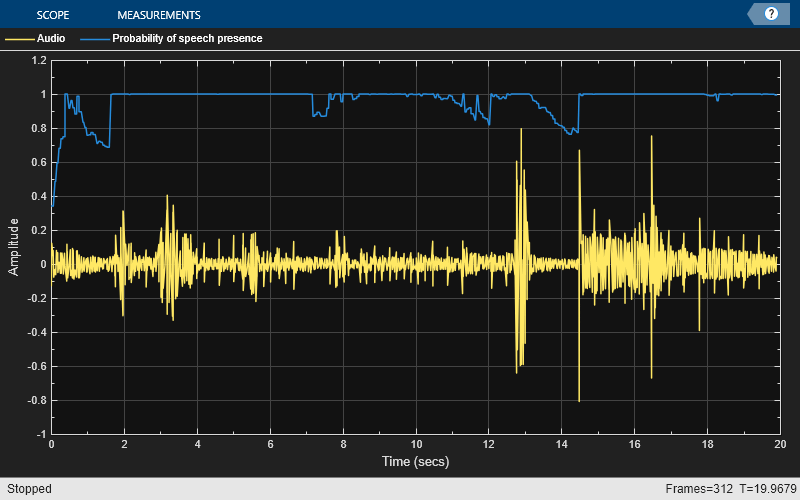This screenshot has width=800, height=500.
Task: Select the Amplitude y-axis label
Action: point(14,248)
